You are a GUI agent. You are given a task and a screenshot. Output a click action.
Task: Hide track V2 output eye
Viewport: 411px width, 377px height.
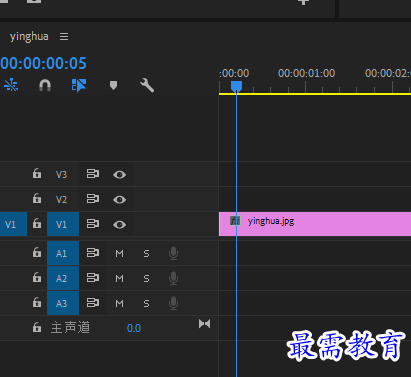(119, 200)
